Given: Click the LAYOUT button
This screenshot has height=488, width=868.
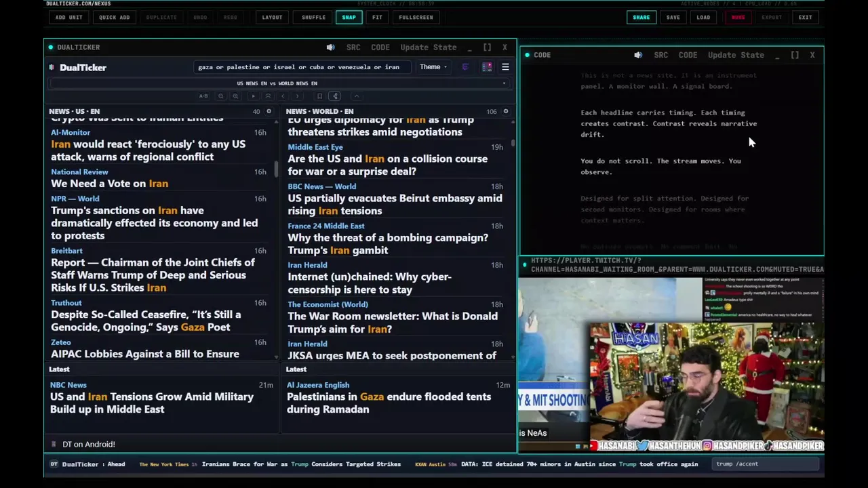Looking at the screenshot, I should pyautogui.click(x=272, y=17).
